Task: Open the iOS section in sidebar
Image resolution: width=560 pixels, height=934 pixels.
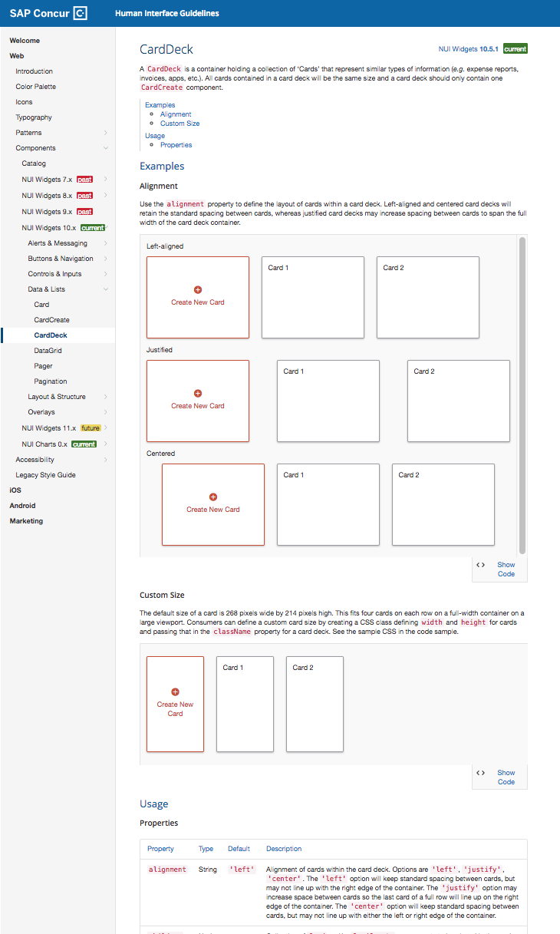Action: [15, 490]
